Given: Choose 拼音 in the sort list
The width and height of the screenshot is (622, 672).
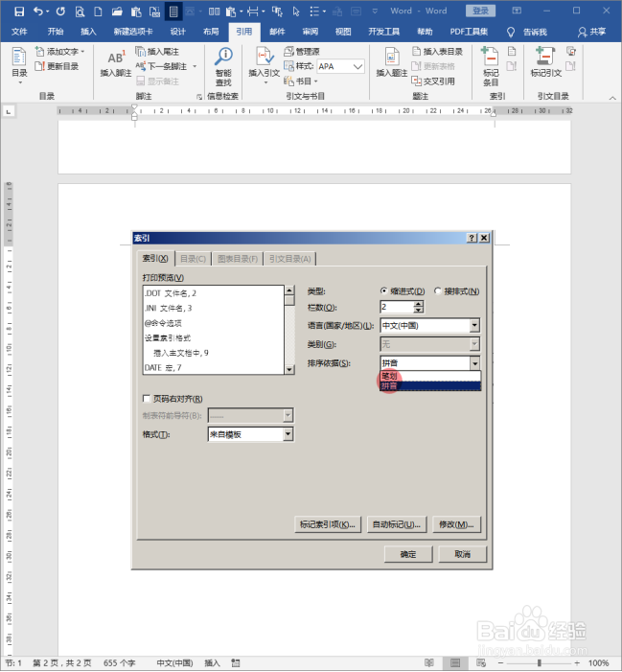Looking at the screenshot, I should 430,386.
